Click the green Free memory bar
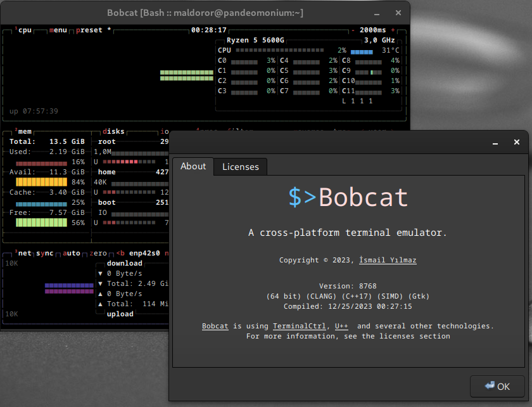This screenshot has height=407, width=532. [41, 223]
